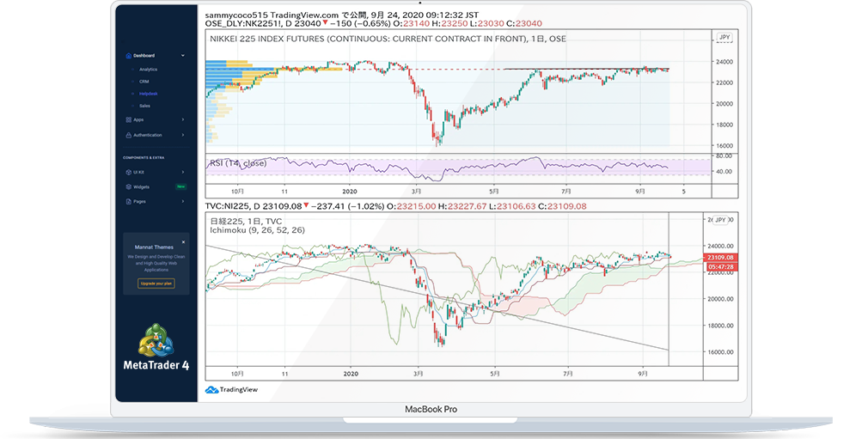The height and width of the screenshot is (439, 868).
Task: Click the 20000.00 axis label on Ichimoku chart
Action: 719,299
